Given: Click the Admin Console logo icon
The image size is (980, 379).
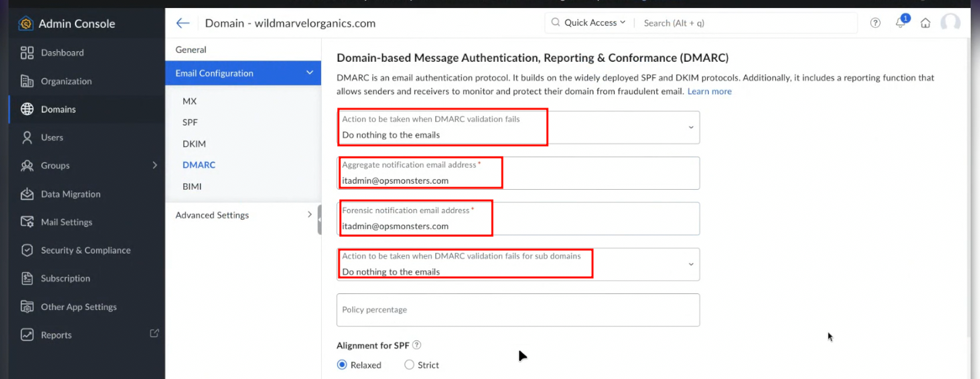Looking at the screenshot, I should coord(26,24).
